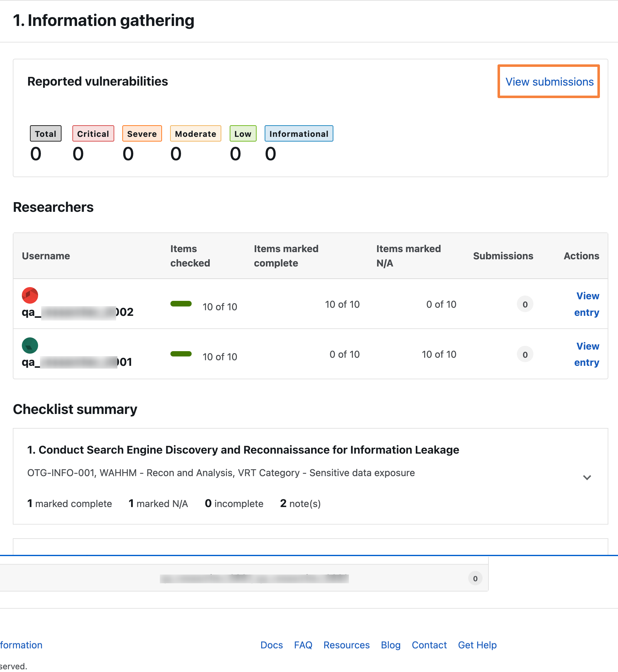Click the Critical severity badge icon
The height and width of the screenshot is (672, 618).
pos(92,133)
